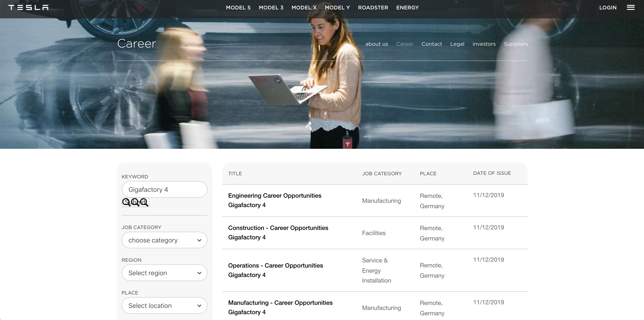Screen dimensions: 644x320
Task: Click the Tesla logo
Action: point(28,7)
